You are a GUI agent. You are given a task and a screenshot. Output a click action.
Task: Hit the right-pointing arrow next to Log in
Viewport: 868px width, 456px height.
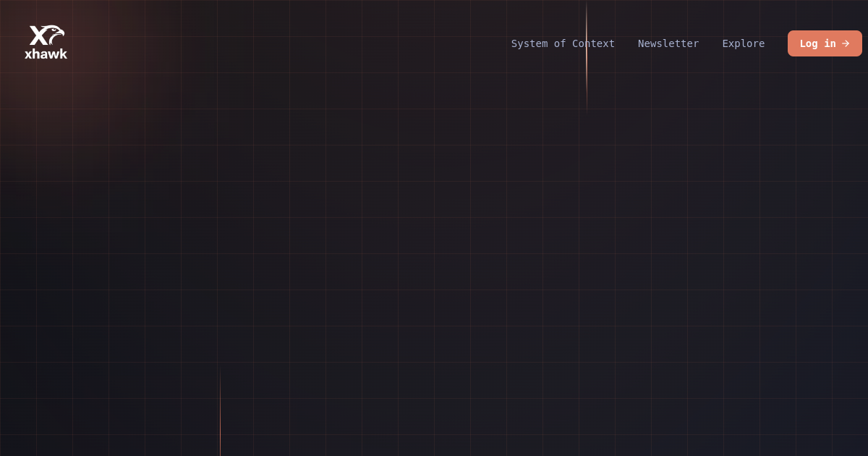coord(846,43)
